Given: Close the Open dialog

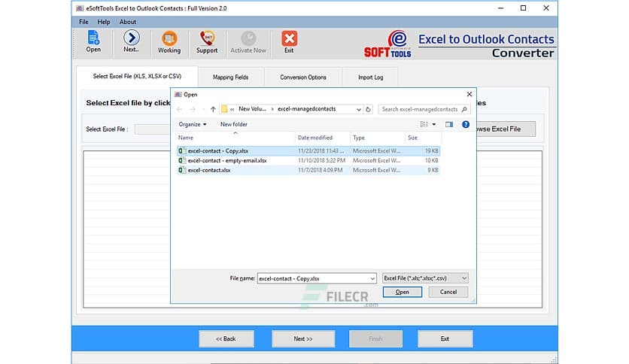Looking at the screenshot, I should pyautogui.click(x=469, y=94).
